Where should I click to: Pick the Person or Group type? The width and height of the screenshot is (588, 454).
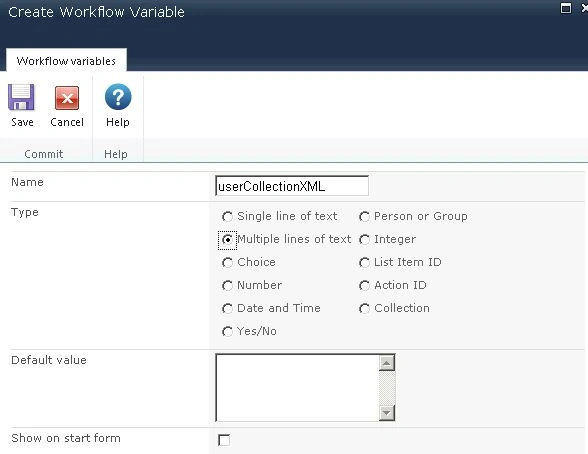point(364,217)
